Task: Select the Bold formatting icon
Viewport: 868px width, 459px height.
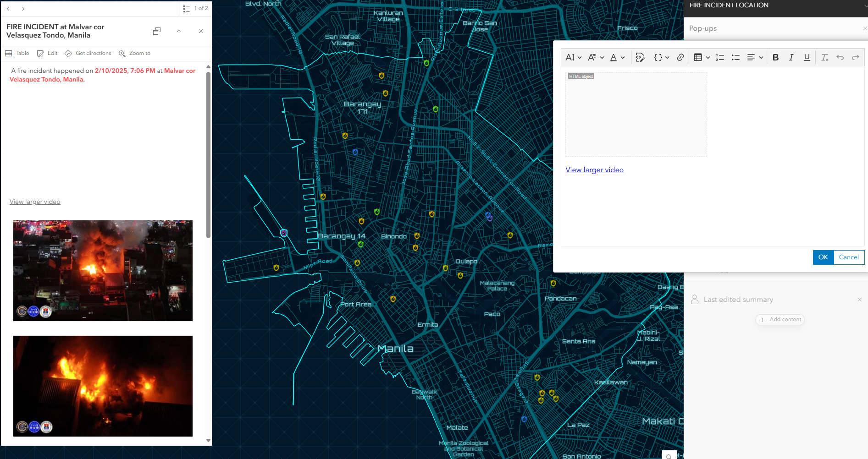Action: pyautogui.click(x=776, y=57)
